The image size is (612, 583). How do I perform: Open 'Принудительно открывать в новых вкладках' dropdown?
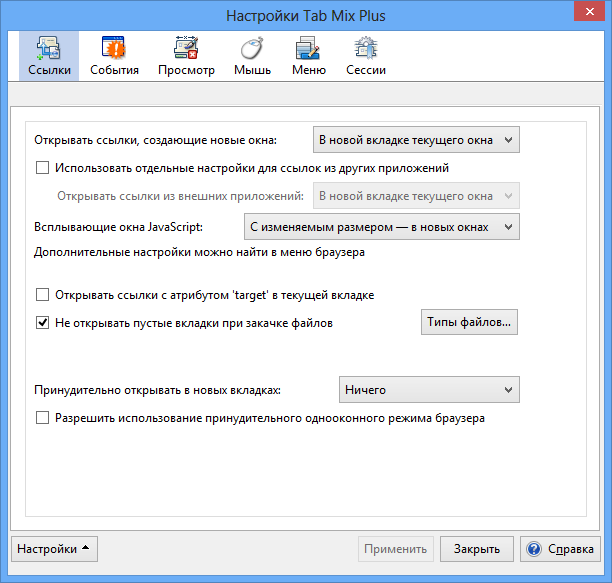tap(429, 389)
